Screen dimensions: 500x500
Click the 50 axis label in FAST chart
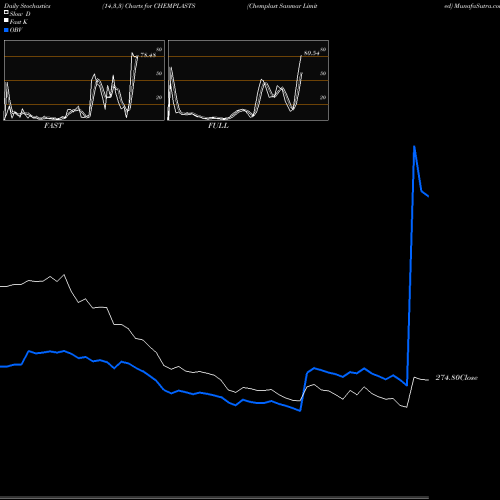click(159, 73)
